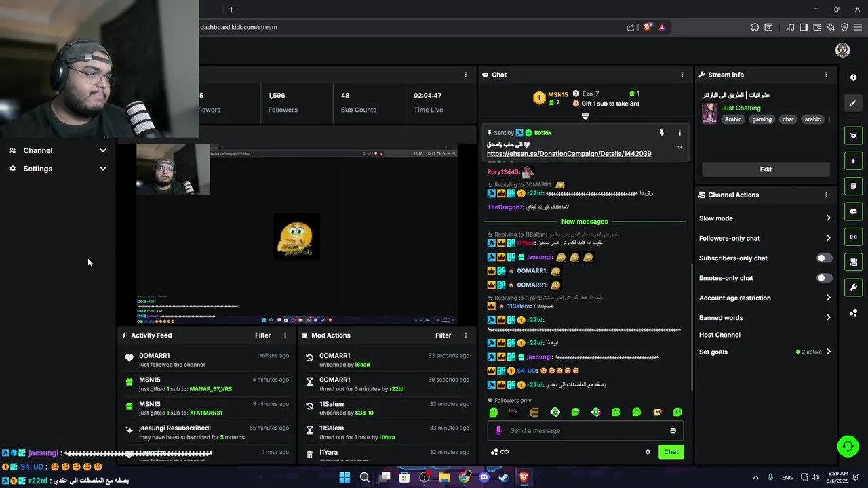
Task: Open Steam from the taskbar
Action: 504,477
